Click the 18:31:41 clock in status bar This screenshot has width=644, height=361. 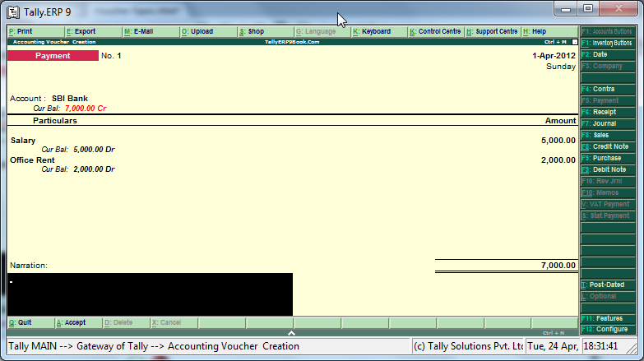(600, 346)
